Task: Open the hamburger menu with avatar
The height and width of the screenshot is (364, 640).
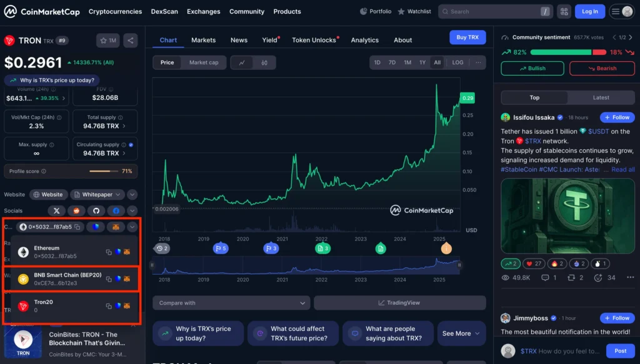Action: [x=622, y=11]
